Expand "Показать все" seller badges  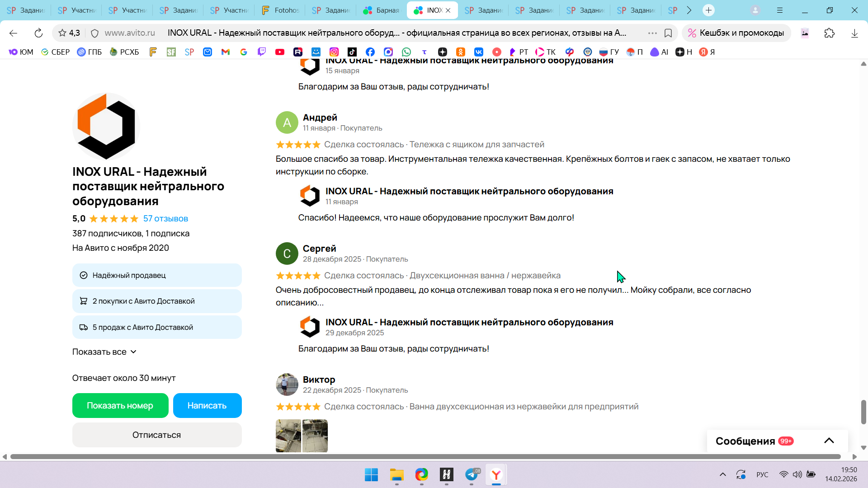[104, 352]
